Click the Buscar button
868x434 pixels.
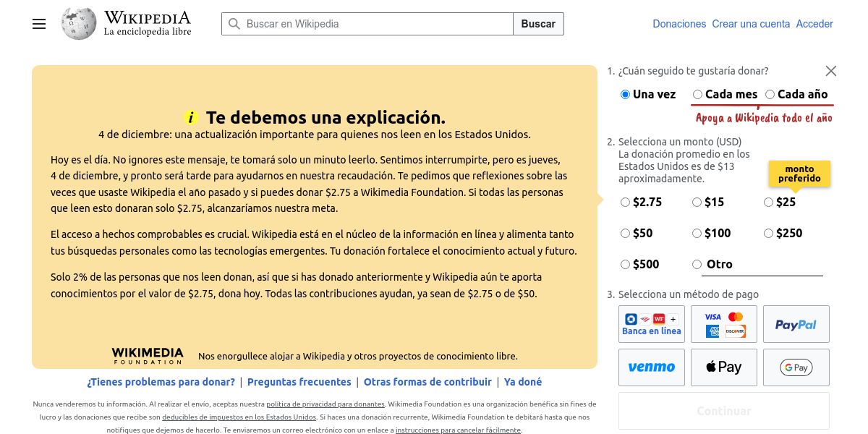538,24
